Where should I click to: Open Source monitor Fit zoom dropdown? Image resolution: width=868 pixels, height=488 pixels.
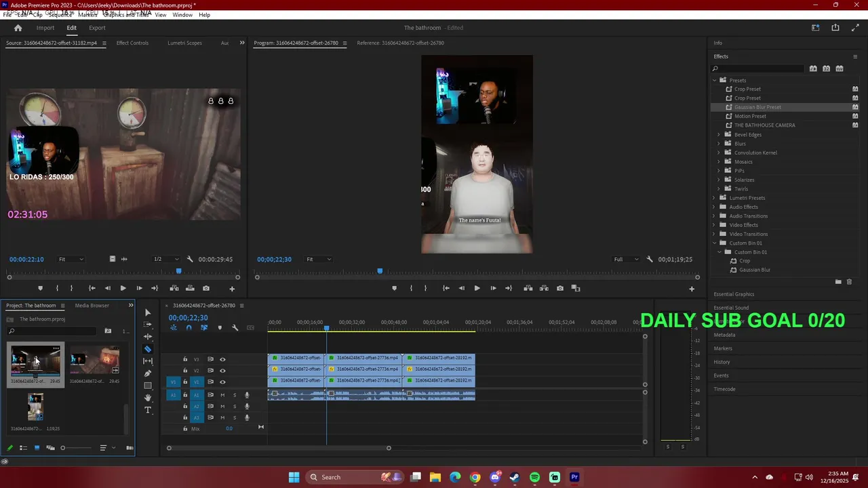tap(71, 259)
